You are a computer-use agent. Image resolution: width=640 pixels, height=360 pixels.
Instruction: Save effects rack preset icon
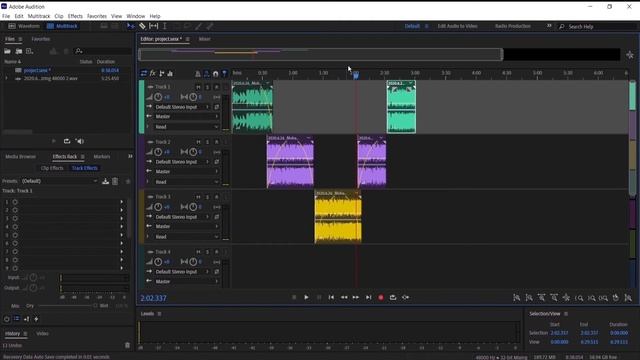pos(105,181)
